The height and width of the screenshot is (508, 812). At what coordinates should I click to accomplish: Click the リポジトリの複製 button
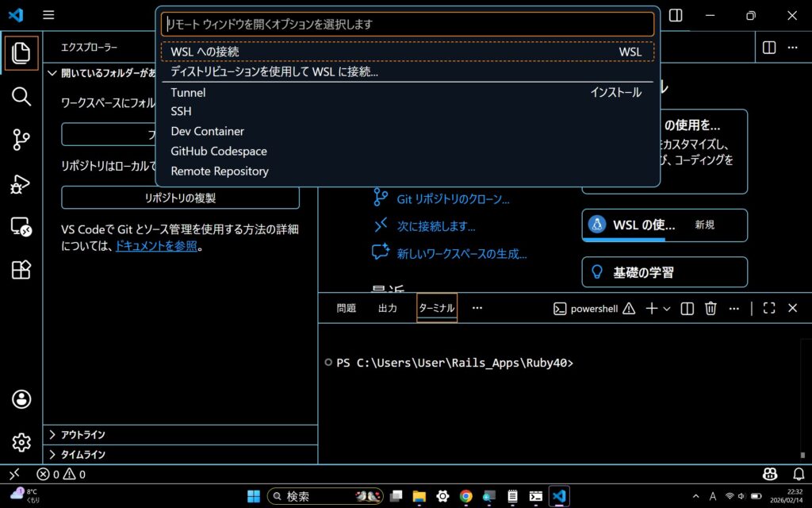[180, 198]
